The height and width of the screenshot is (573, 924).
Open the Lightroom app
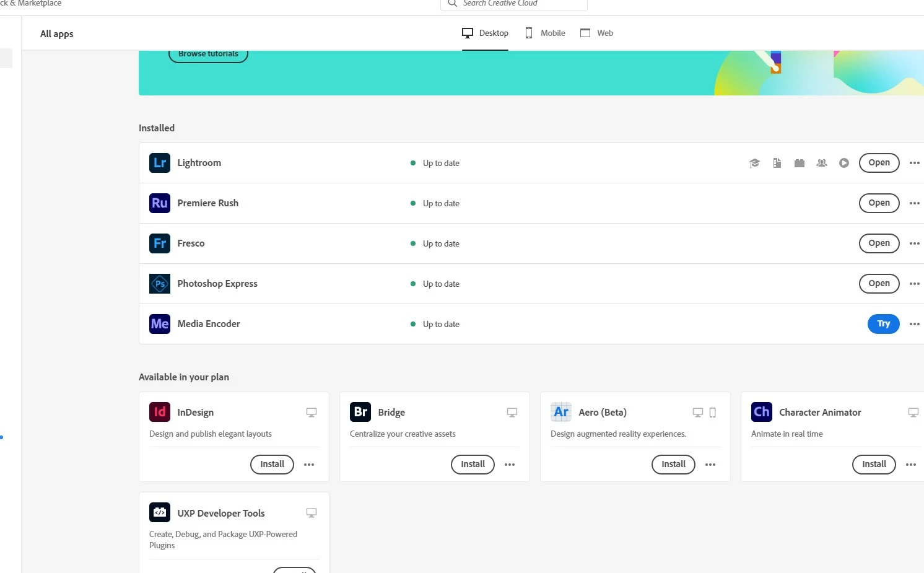tap(879, 163)
